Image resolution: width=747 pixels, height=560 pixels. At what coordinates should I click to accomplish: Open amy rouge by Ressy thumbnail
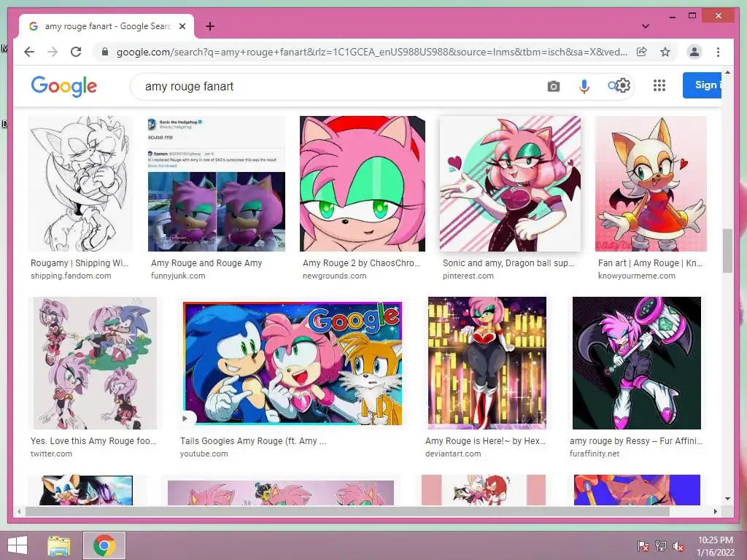click(636, 363)
